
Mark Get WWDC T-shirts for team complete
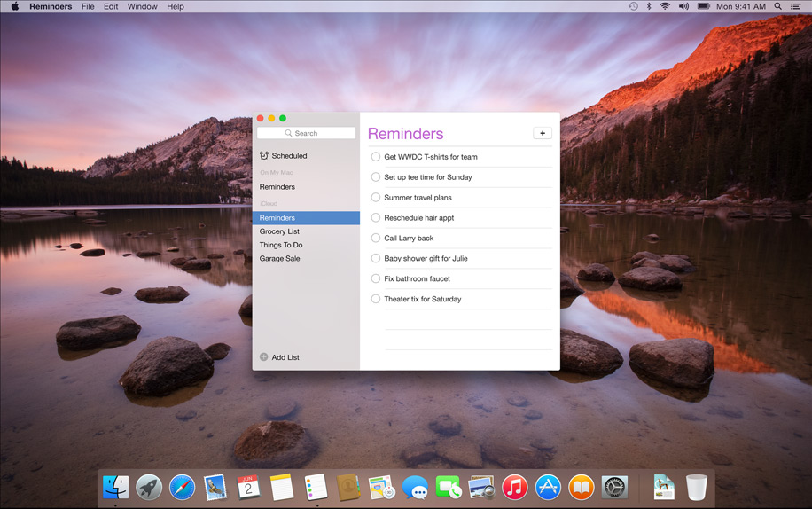point(376,156)
